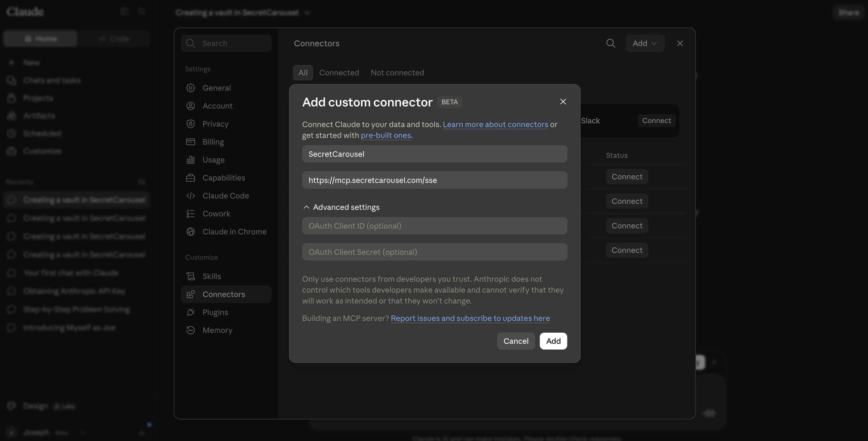The height and width of the screenshot is (441, 868).
Task: Open Privacy settings page
Action: pos(226,124)
